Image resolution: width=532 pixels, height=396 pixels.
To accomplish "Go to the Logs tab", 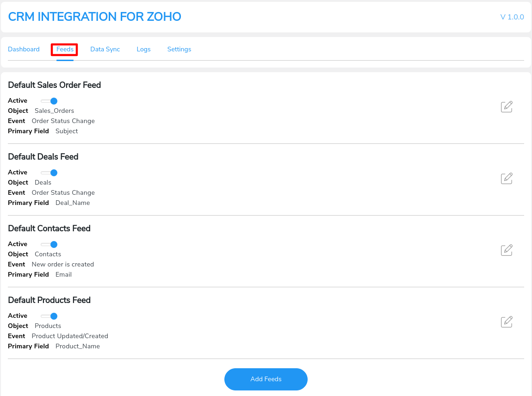I will tap(143, 49).
